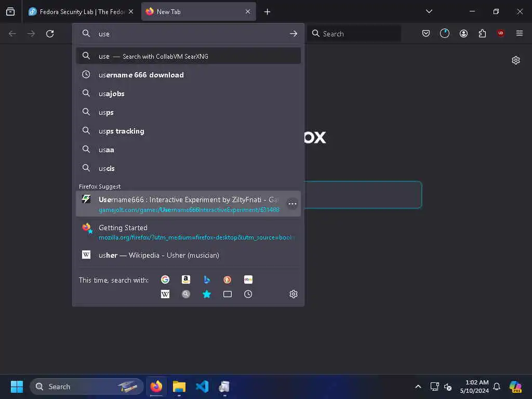
Task: Click the Firefox taskbar icon
Action: coord(156,387)
